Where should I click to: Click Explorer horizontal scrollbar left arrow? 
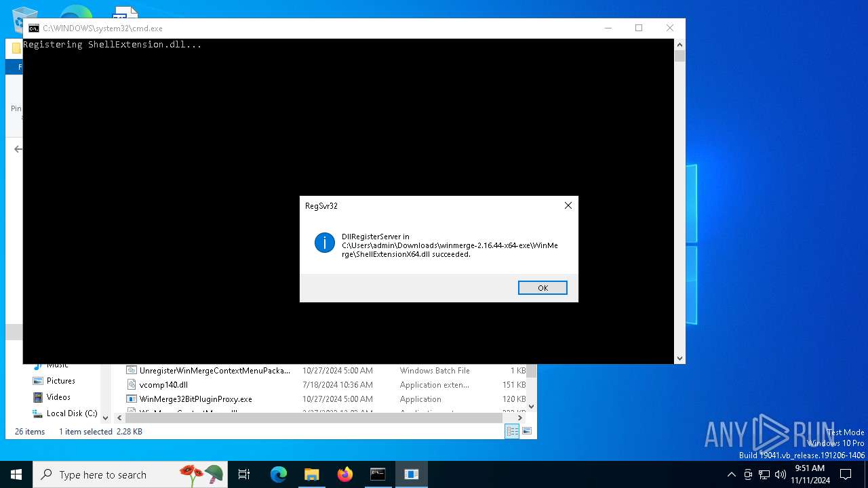(x=120, y=418)
